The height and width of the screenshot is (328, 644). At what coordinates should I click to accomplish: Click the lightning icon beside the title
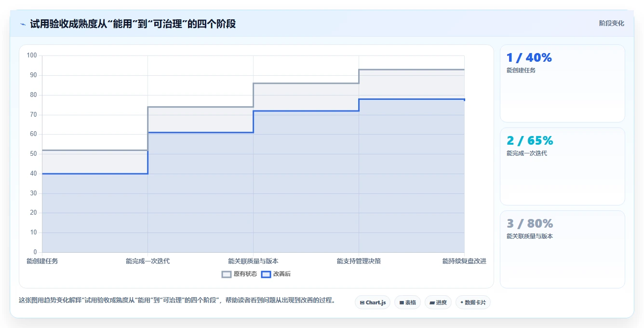click(x=23, y=24)
